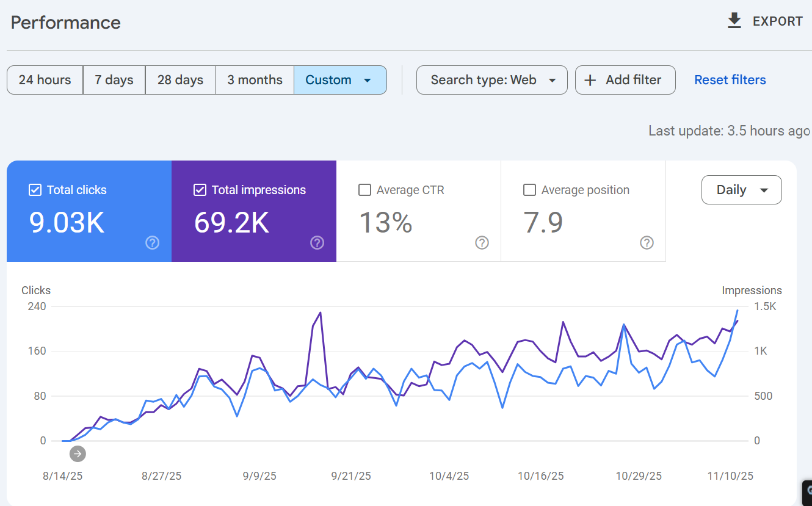The image size is (812, 506).
Task: Open the Daily granularity dropdown
Action: pos(741,190)
